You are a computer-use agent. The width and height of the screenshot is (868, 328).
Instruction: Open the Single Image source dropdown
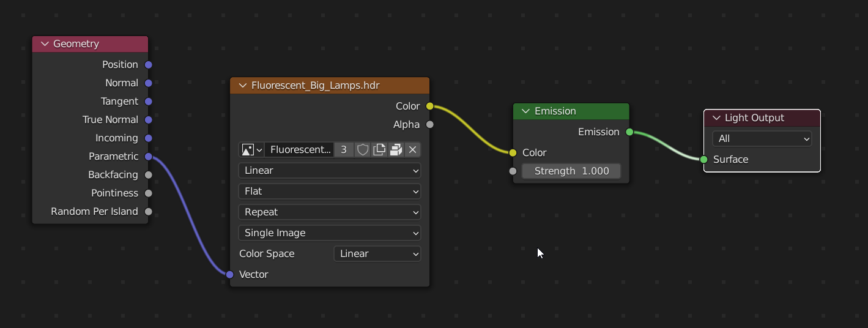(330, 233)
